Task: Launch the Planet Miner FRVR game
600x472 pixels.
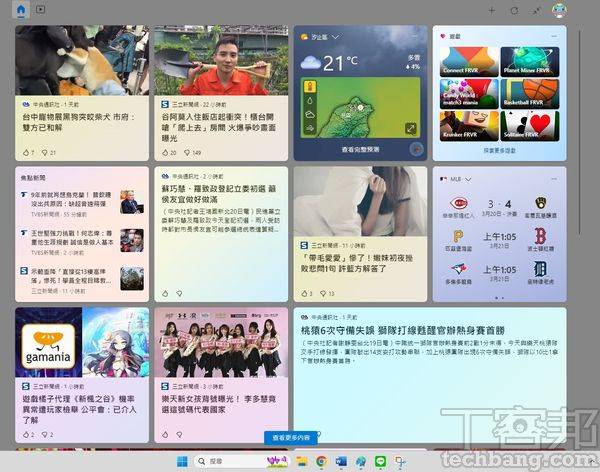Action: pos(530,62)
